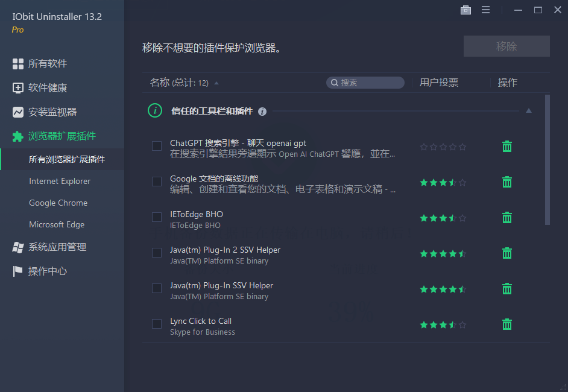
Task: Click star rating of Google 文档的离线功能
Action: (443, 182)
